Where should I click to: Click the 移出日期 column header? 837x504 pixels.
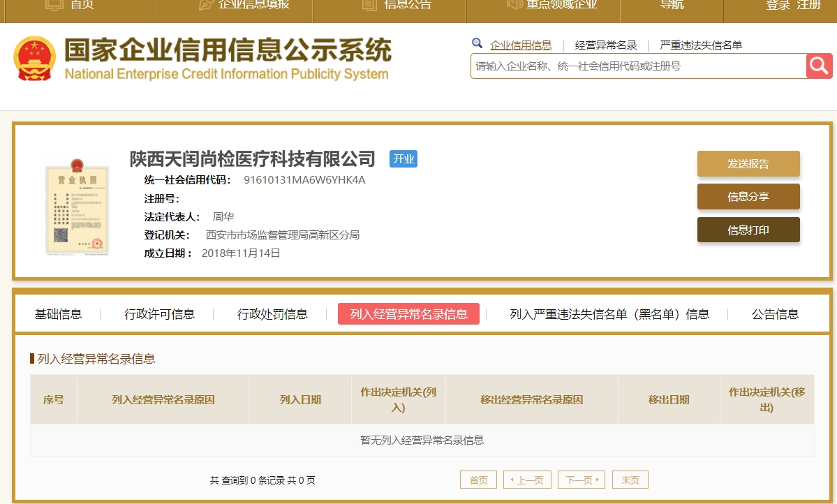pyautogui.click(x=669, y=399)
